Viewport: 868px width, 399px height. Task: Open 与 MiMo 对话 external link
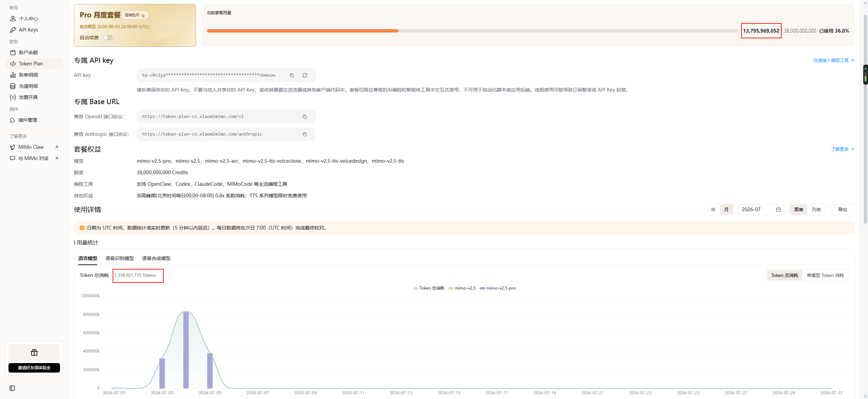coord(34,158)
